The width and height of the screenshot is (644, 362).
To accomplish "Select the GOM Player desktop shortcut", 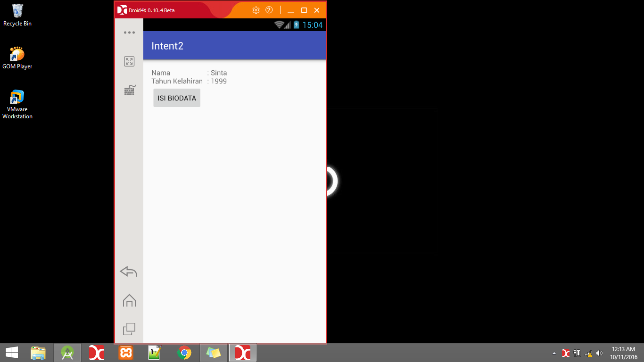I will coord(17,58).
